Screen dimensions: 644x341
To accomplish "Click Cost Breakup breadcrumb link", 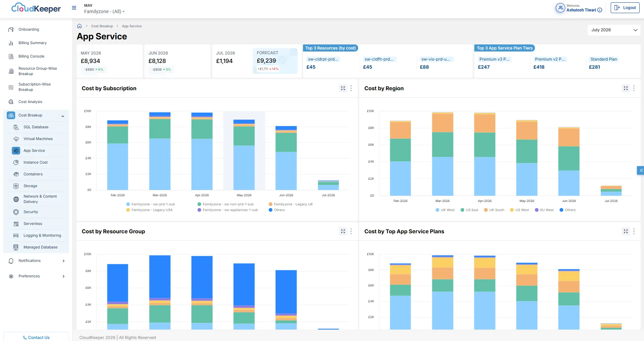I will pyautogui.click(x=102, y=26).
